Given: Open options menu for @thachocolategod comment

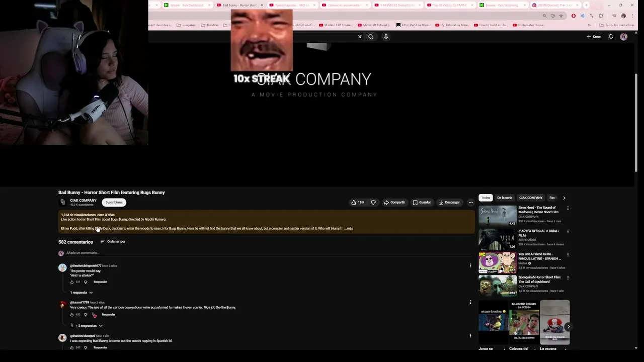Looking at the screenshot, I should pyautogui.click(x=470, y=335).
